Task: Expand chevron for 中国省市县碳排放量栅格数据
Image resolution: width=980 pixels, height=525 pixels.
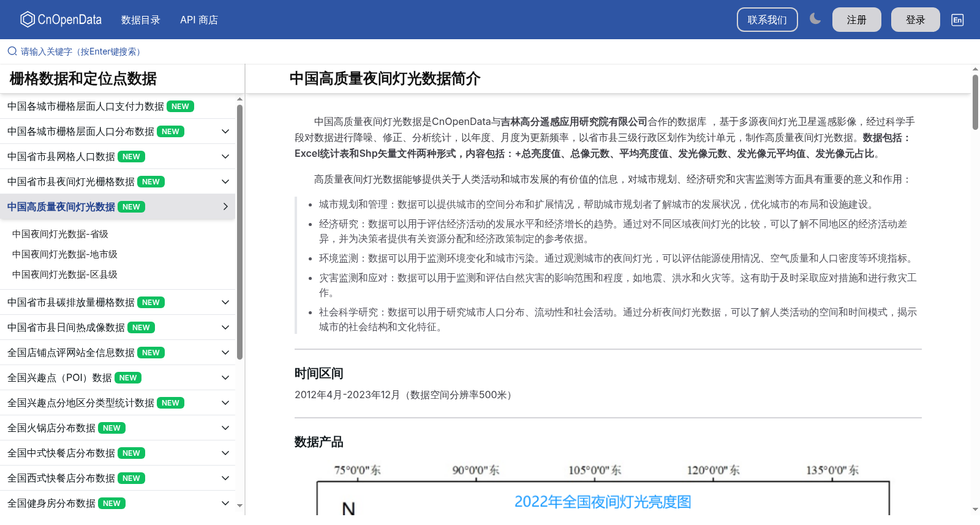Action: (225, 303)
